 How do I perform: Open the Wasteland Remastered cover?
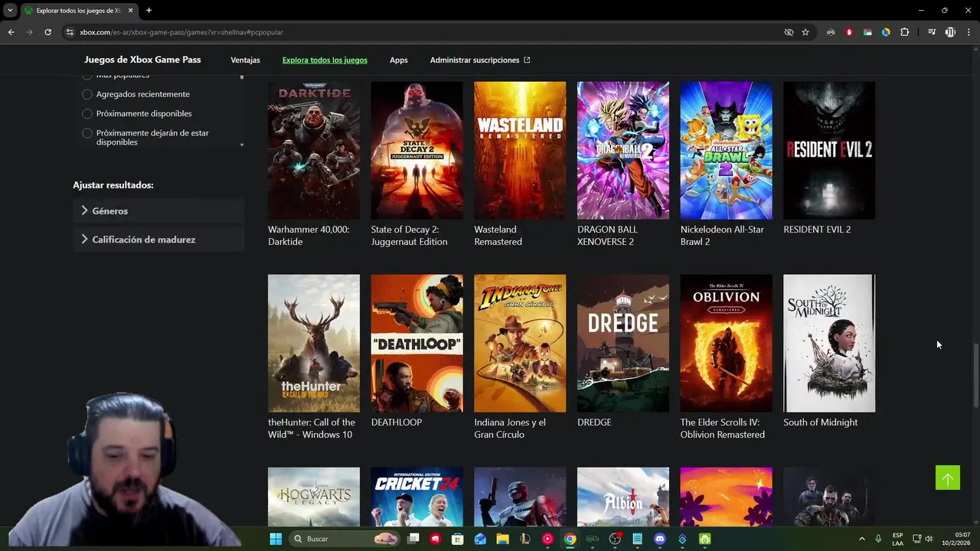(x=520, y=151)
